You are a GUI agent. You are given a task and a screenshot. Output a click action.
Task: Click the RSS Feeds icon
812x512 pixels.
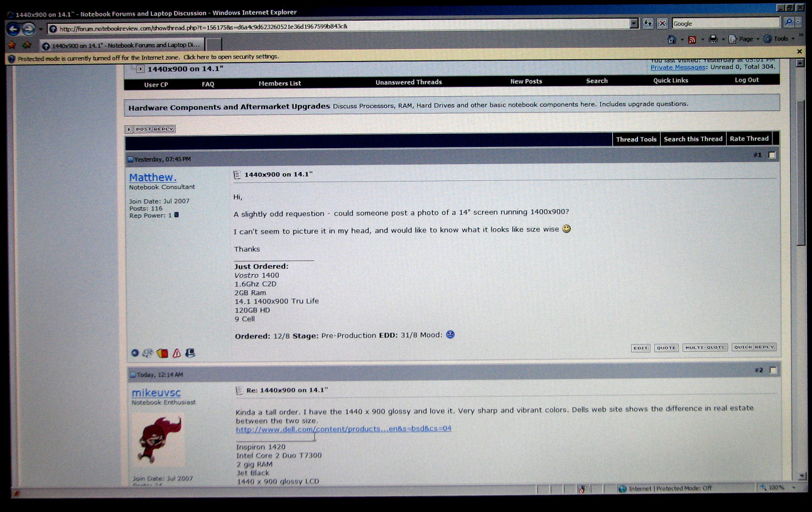tap(692, 40)
